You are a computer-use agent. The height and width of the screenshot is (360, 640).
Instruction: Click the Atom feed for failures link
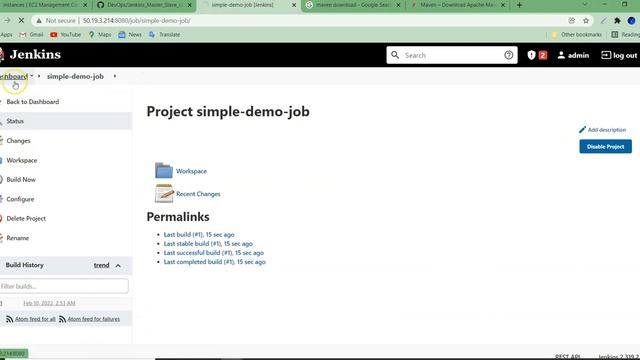[94, 319]
